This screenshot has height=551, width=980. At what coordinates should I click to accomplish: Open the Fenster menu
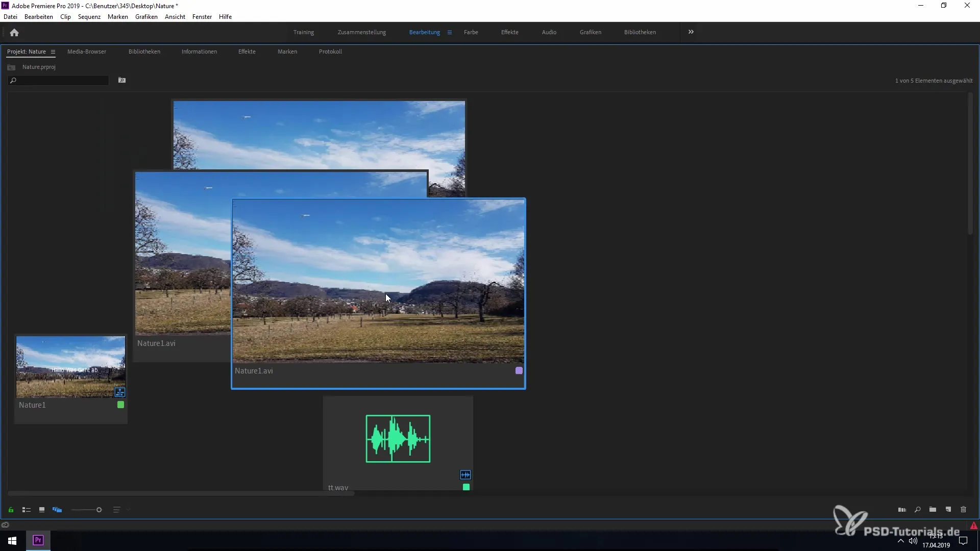[x=202, y=17]
